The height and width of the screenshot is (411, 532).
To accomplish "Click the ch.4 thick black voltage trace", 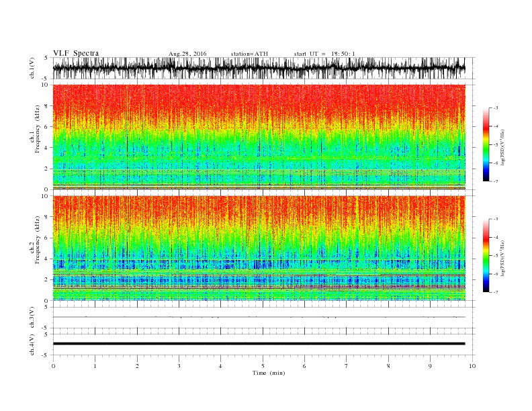I will [x=259, y=344].
